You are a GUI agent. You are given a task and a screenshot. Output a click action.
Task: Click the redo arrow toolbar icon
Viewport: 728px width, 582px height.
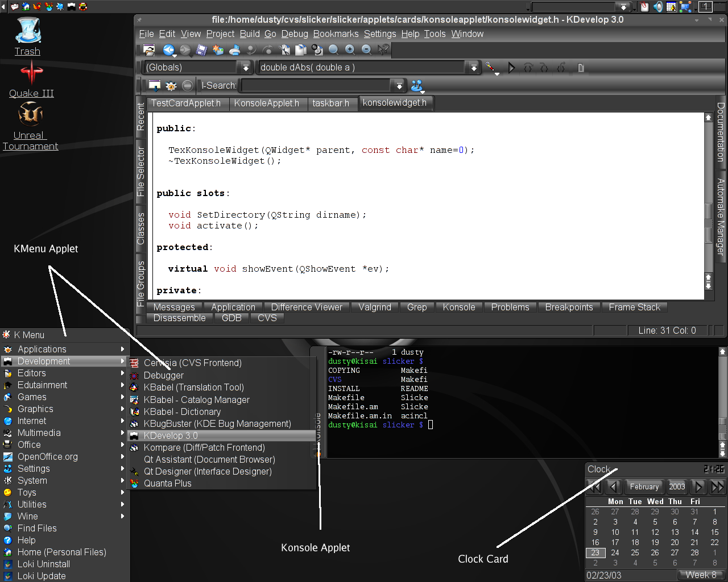[267, 50]
